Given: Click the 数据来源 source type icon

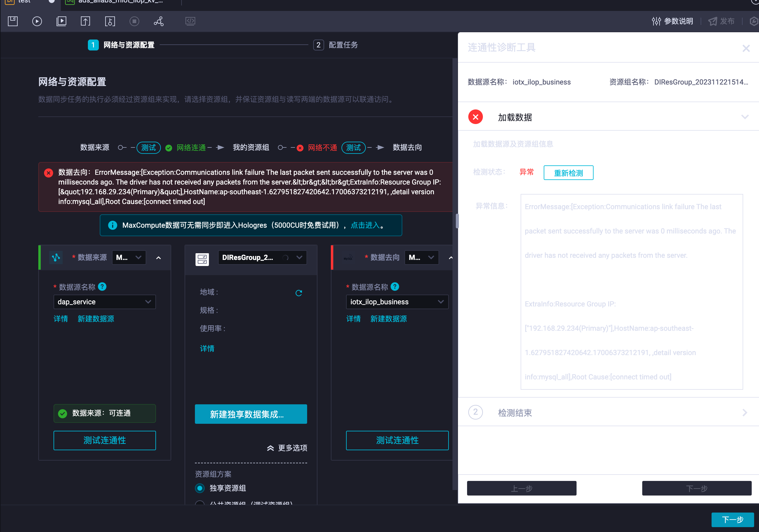Looking at the screenshot, I should pos(56,257).
